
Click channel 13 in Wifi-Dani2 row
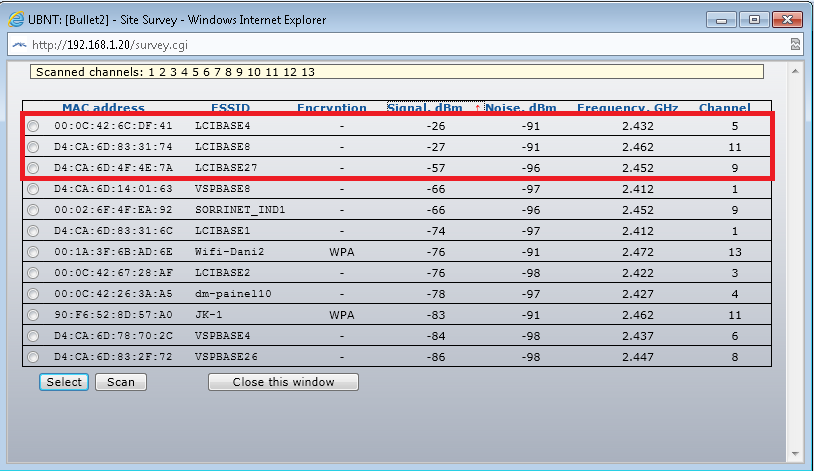pyautogui.click(x=735, y=252)
